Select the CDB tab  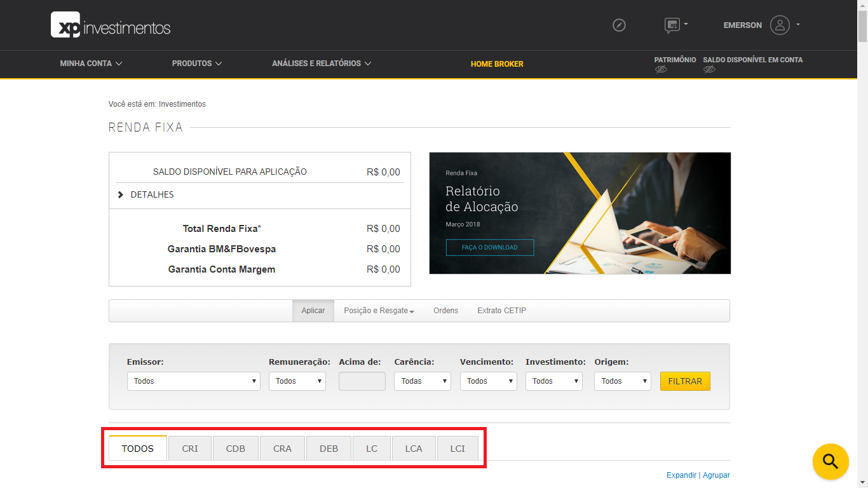point(236,448)
